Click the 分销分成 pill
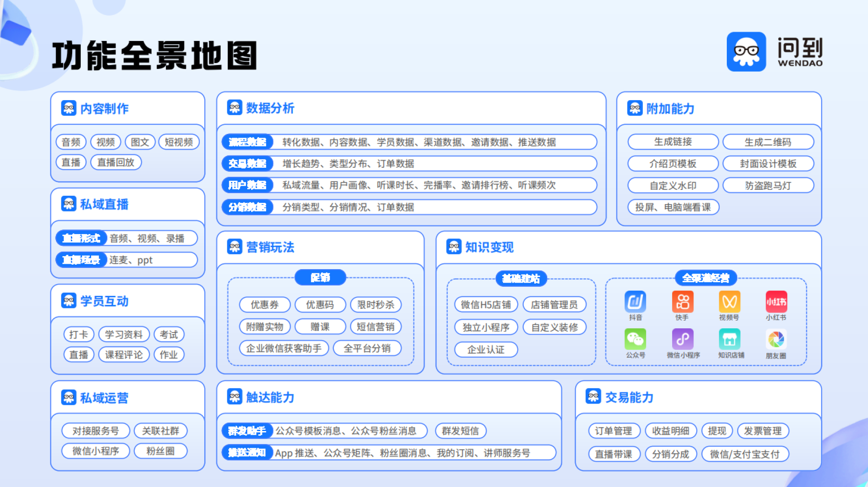This screenshot has width=868, height=487. tap(671, 454)
